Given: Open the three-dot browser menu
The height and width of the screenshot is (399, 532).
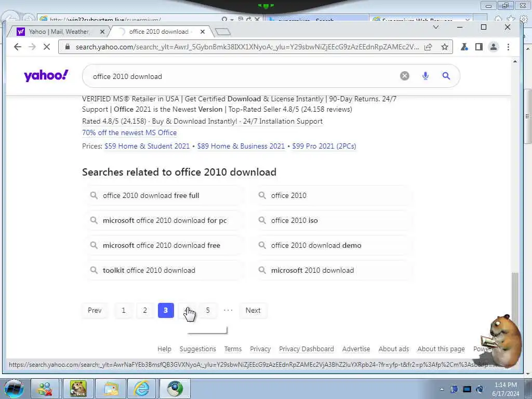Looking at the screenshot, I should (x=508, y=47).
